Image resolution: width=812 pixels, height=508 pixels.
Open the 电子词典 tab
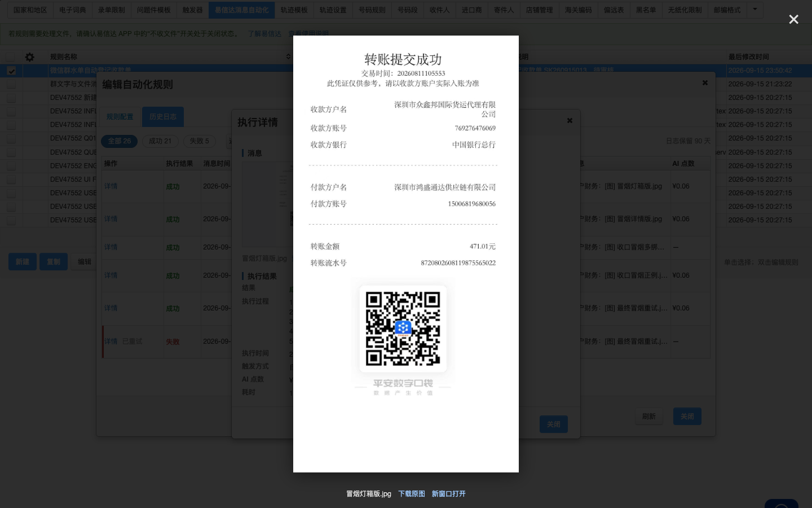click(x=73, y=10)
